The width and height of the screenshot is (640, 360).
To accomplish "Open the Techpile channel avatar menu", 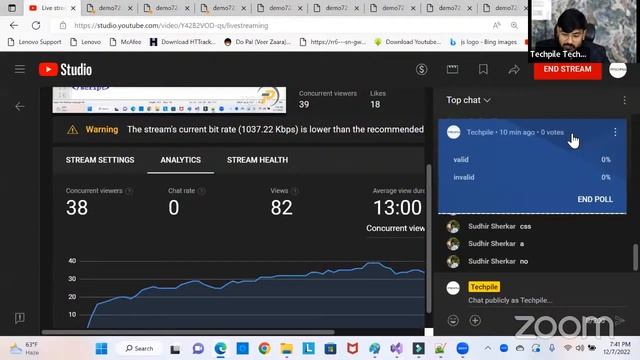I will 618,70.
